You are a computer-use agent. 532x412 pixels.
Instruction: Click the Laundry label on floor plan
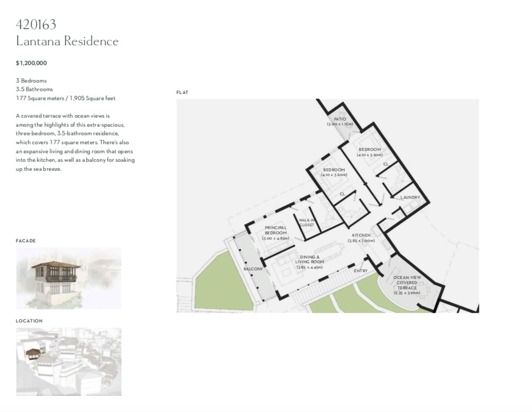pyautogui.click(x=410, y=197)
